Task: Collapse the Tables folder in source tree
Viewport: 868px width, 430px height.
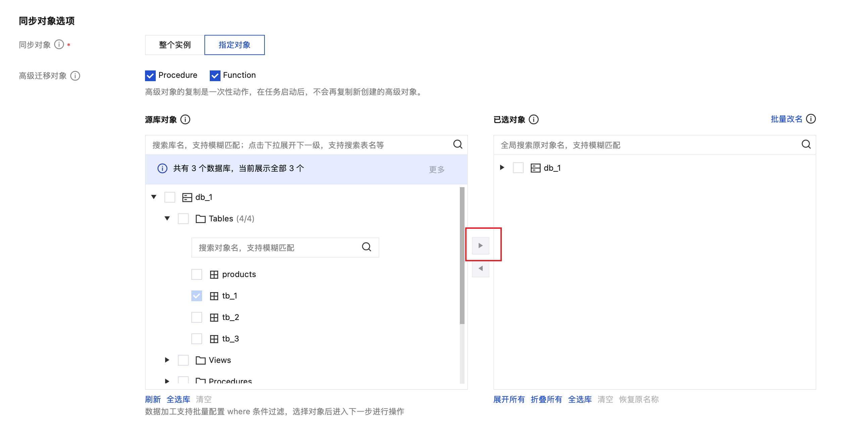Action: pyautogui.click(x=167, y=219)
